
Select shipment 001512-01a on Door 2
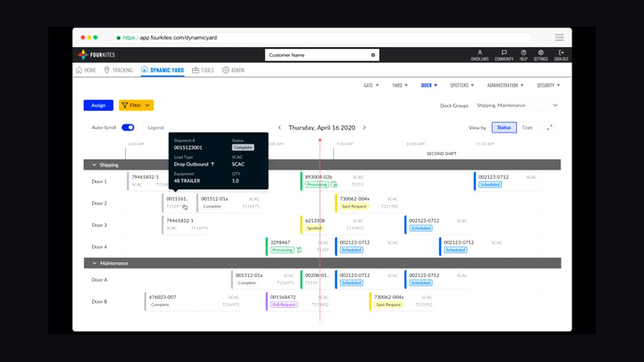230,203
